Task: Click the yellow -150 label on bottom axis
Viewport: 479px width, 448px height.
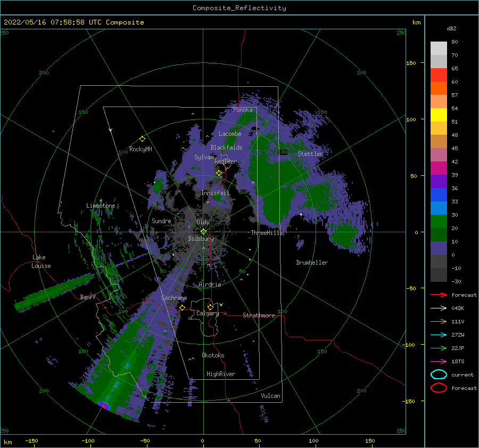Action: [31, 441]
